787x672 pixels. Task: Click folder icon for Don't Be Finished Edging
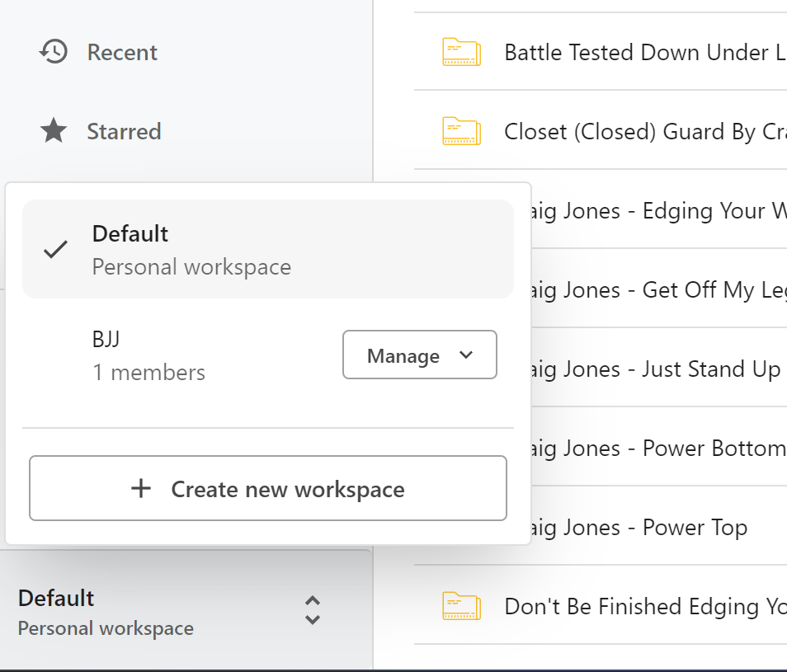coord(461,606)
